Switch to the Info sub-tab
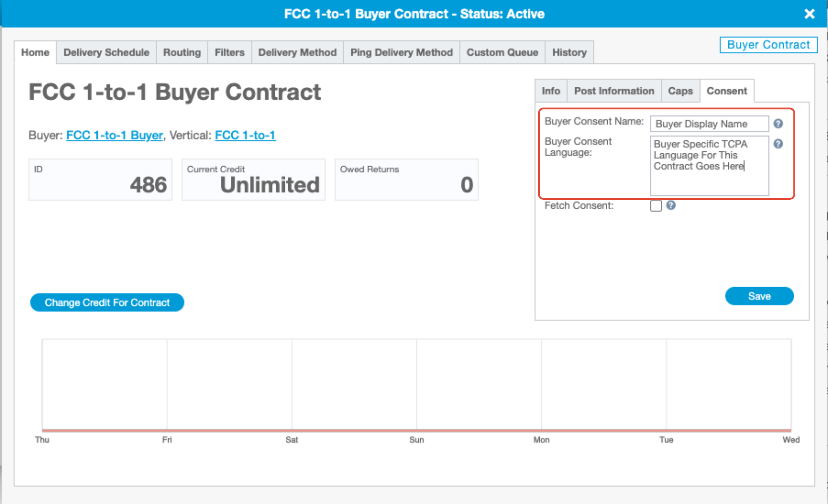This screenshot has width=828, height=504. coord(551,91)
